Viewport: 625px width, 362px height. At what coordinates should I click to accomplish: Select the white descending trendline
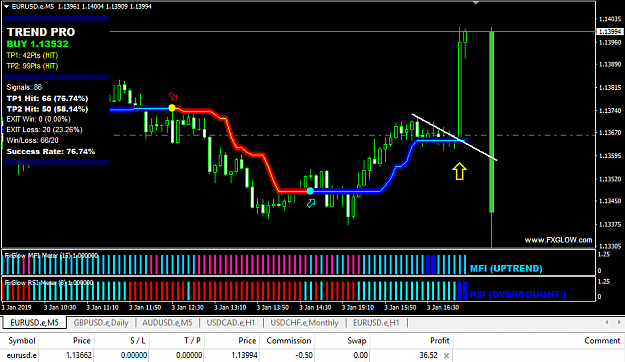coord(454,138)
